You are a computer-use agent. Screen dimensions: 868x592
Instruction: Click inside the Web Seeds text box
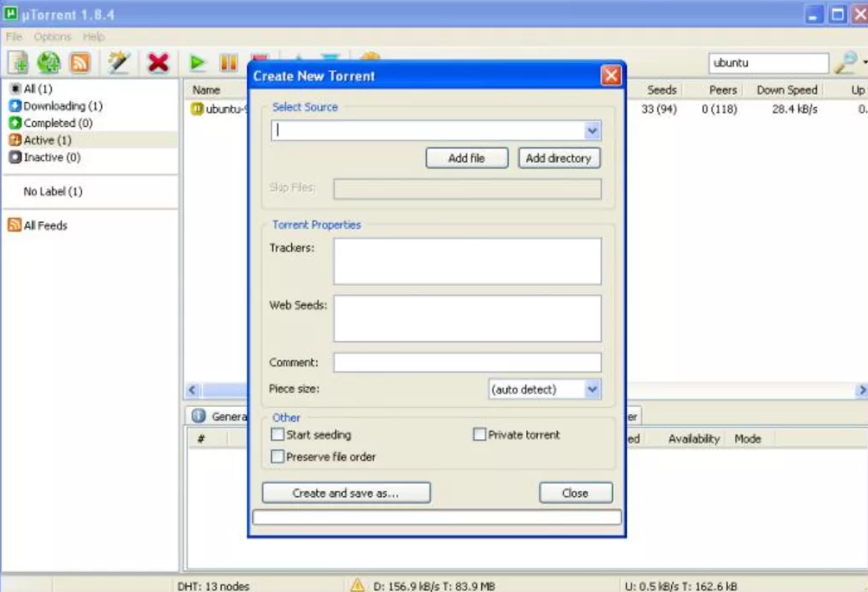467,318
